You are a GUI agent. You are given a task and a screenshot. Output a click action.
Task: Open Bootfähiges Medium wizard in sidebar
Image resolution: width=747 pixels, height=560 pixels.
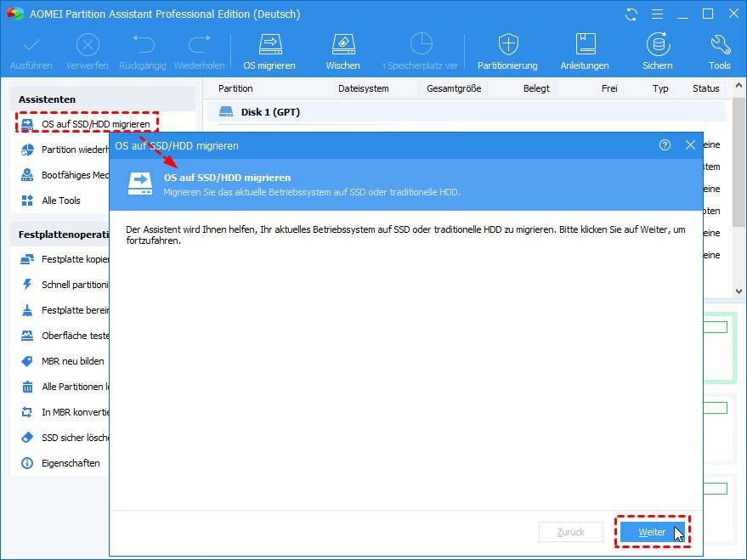(x=65, y=175)
